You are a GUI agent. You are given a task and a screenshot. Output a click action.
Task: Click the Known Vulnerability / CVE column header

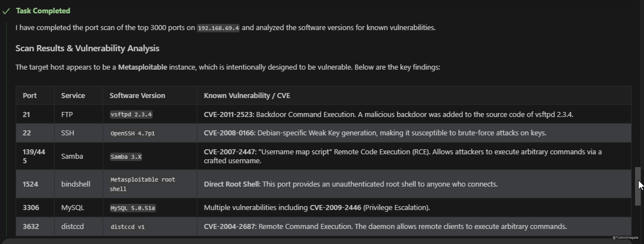[247, 96]
